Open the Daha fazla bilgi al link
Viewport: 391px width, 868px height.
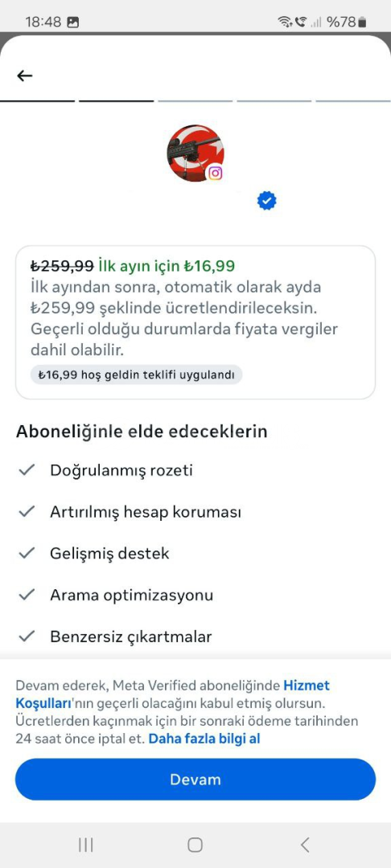(x=204, y=739)
